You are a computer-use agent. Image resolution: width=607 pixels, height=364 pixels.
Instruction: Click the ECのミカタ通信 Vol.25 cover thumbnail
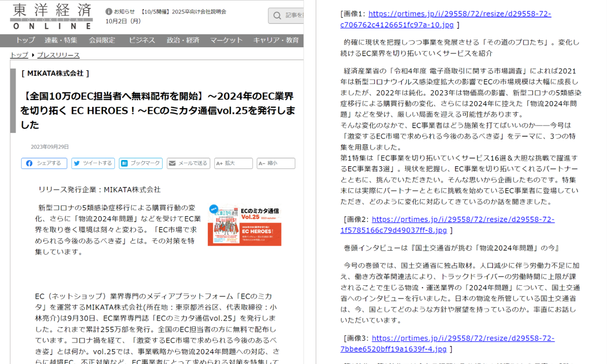[245, 225]
